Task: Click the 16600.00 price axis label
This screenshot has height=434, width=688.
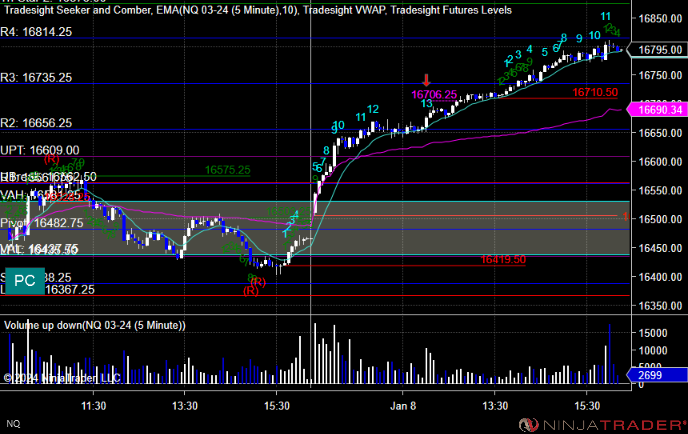Action: point(660,162)
